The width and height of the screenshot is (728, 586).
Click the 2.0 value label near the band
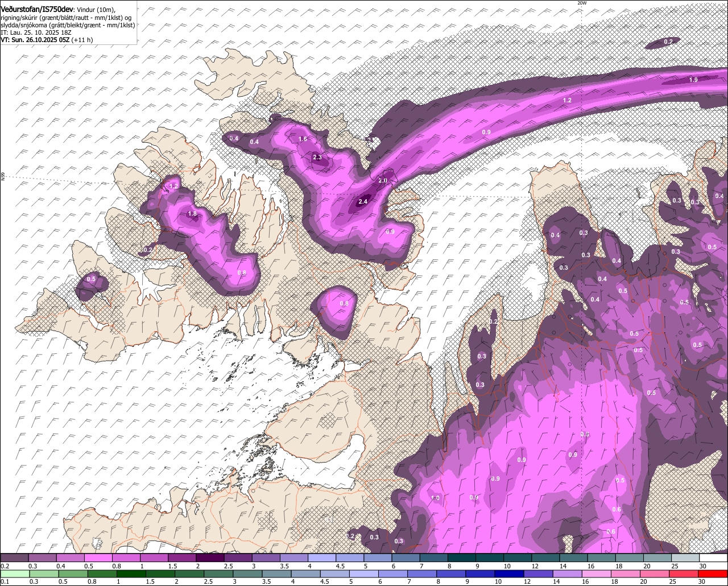383,180
